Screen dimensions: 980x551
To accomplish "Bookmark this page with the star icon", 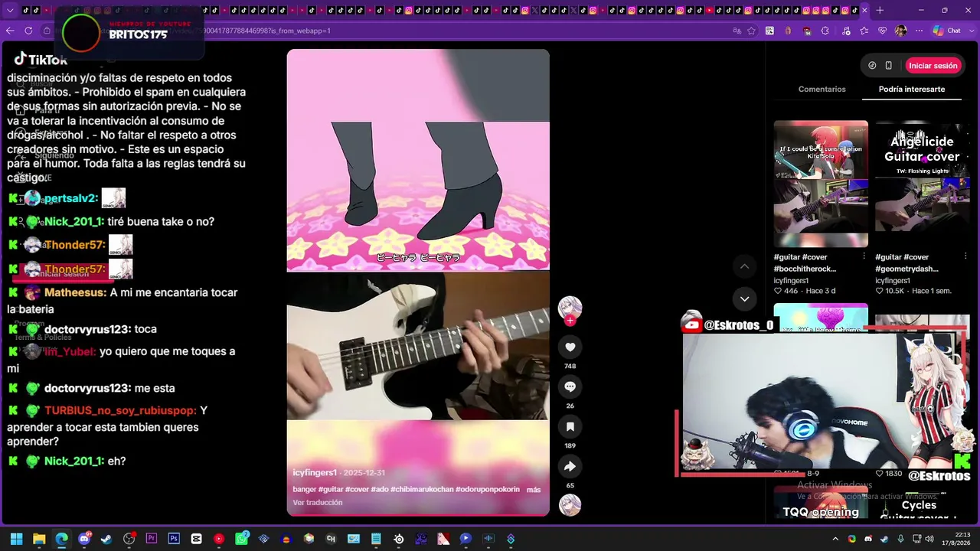I will [x=752, y=31].
